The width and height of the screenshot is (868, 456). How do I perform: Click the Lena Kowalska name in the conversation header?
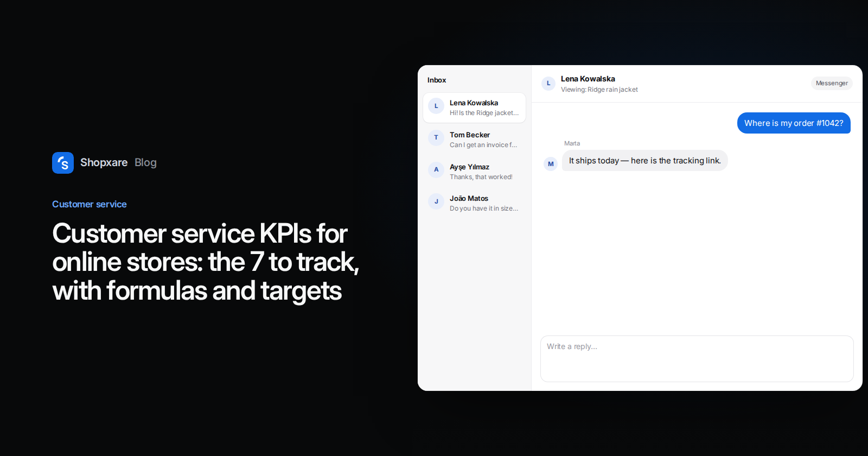[x=588, y=79]
